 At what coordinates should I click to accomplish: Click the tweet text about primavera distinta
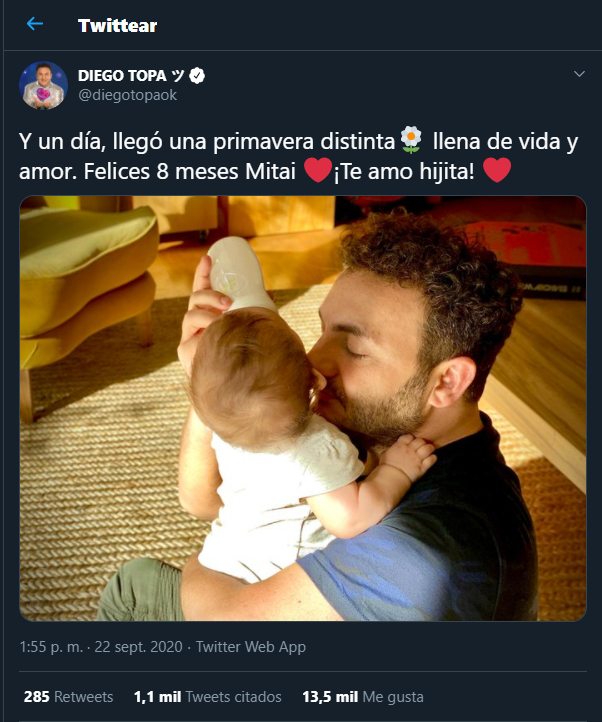click(x=298, y=156)
